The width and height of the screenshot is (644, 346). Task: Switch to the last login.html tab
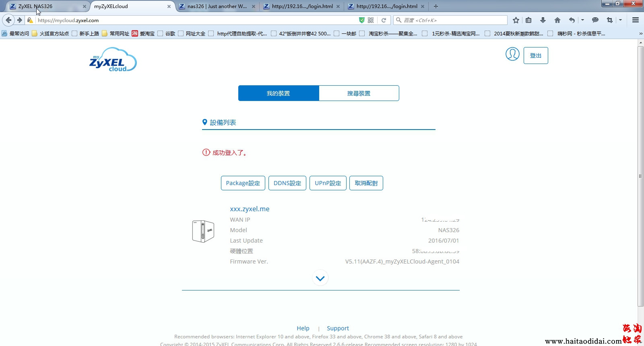pyautogui.click(x=386, y=6)
